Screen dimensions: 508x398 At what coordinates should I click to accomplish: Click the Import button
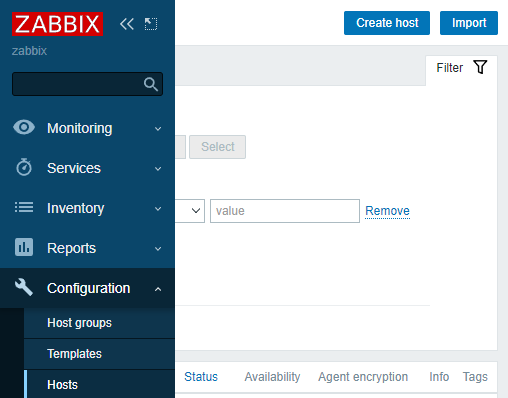469,23
